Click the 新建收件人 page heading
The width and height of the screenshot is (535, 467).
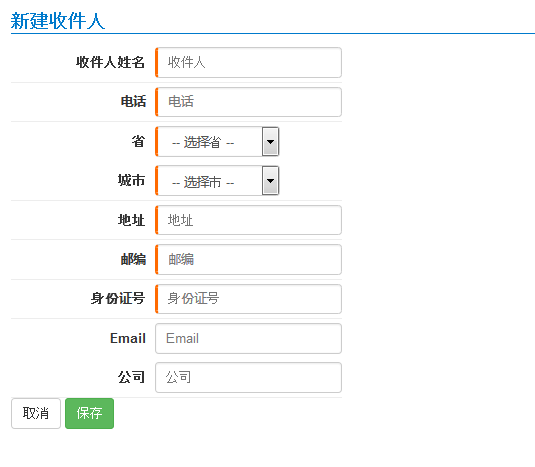click(58, 21)
